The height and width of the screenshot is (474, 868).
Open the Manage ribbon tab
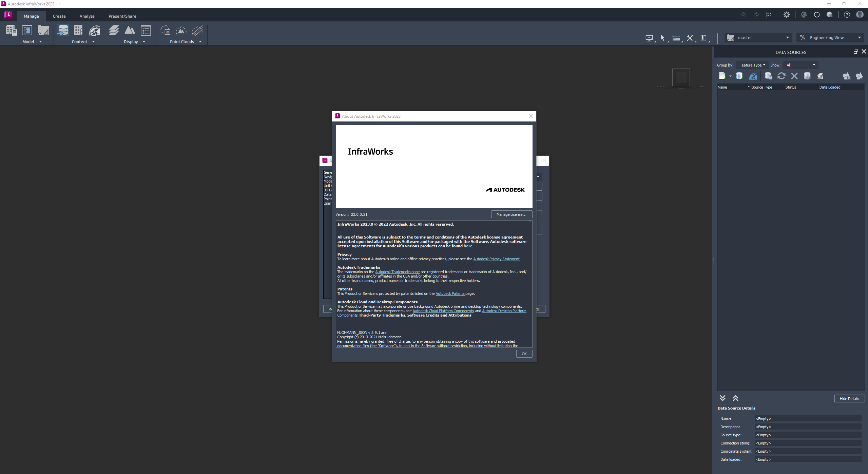click(x=31, y=16)
